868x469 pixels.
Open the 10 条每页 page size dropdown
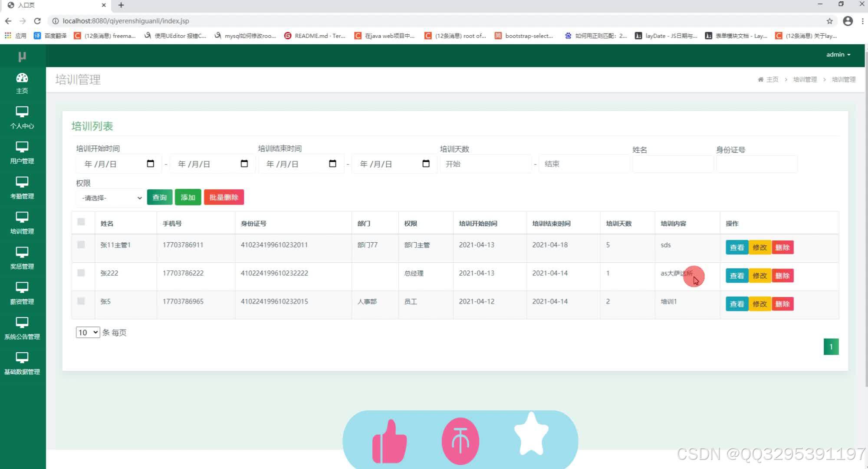pos(88,333)
